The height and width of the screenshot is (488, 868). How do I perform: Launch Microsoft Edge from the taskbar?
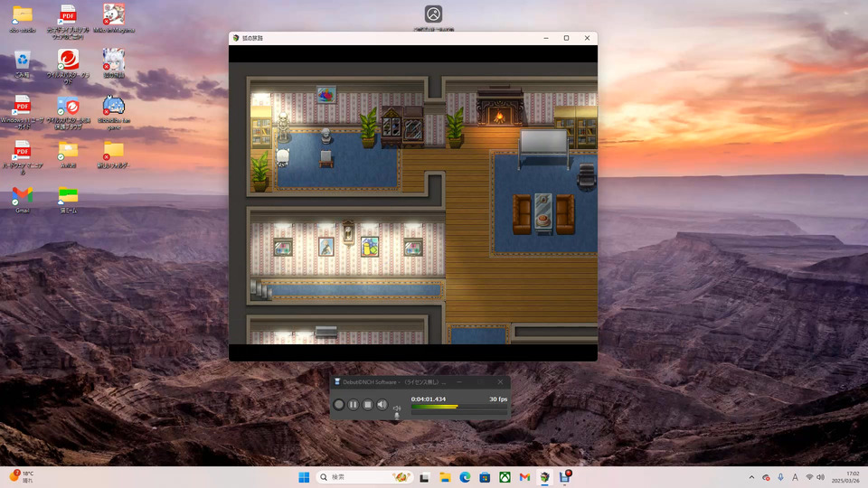click(465, 477)
